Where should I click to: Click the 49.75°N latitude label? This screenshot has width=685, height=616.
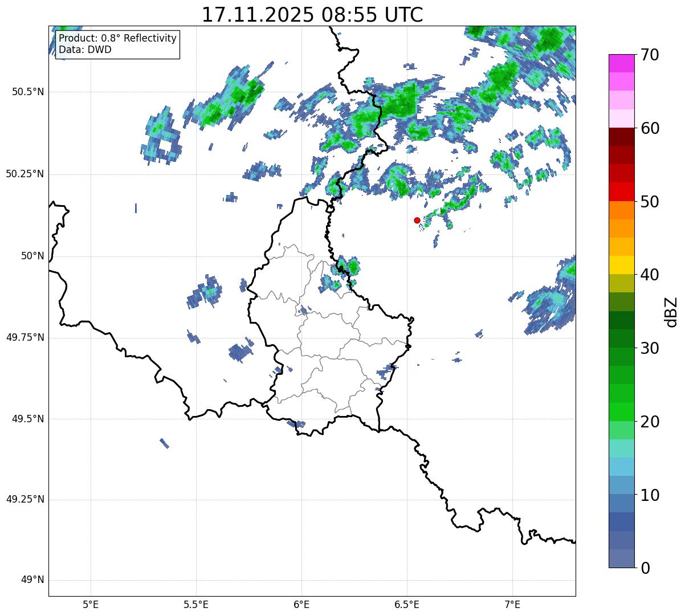click(25, 337)
